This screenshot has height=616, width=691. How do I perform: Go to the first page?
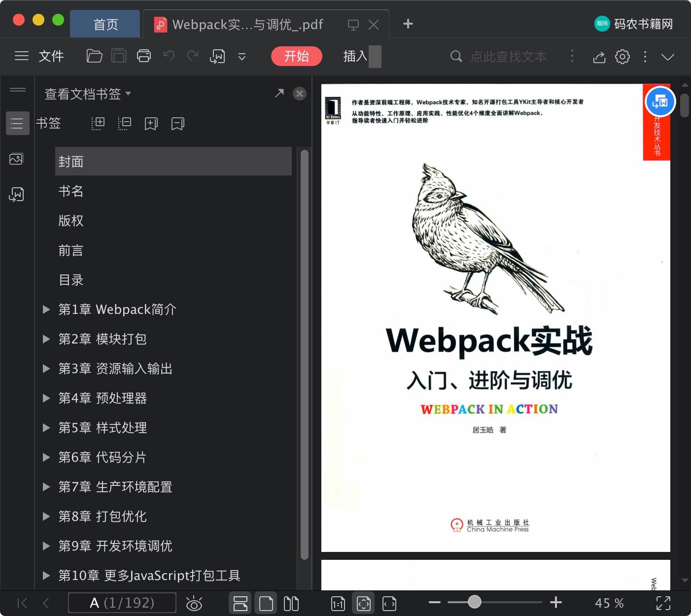[x=22, y=603]
